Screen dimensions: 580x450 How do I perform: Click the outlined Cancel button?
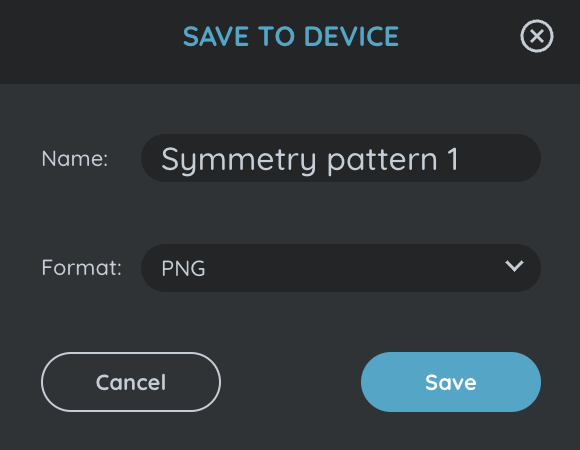[131, 382]
